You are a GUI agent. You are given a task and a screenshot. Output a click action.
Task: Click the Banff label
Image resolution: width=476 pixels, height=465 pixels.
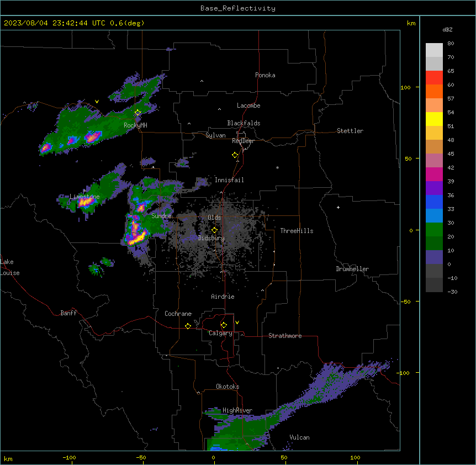click(68, 313)
